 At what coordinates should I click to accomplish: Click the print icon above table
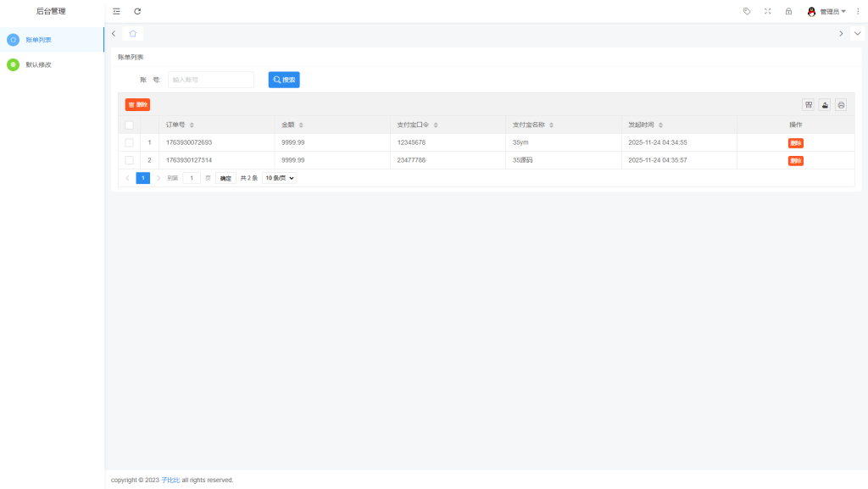[x=841, y=105]
